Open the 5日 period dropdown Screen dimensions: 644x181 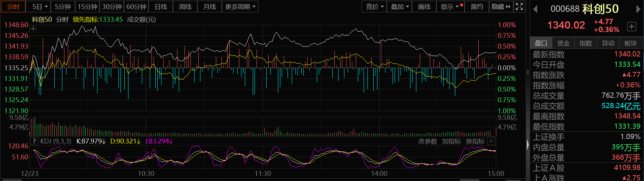pos(40,7)
